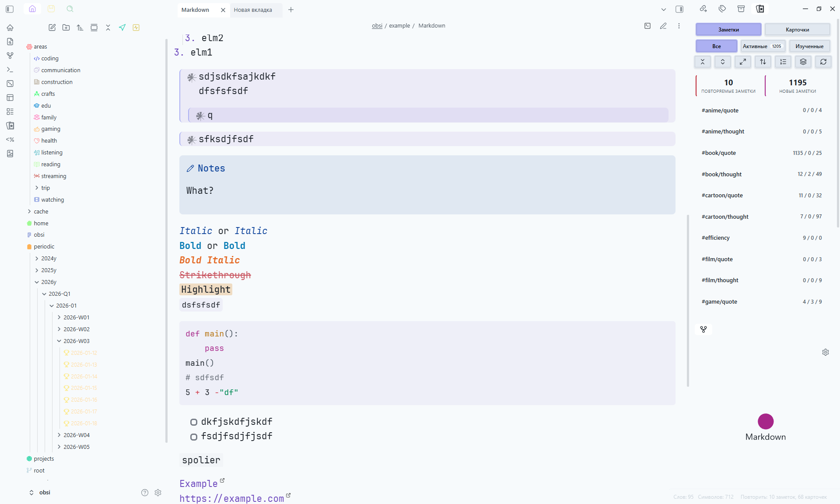This screenshot has height=504, width=840.
Task: Refresh the review panel
Action: pyautogui.click(x=823, y=62)
